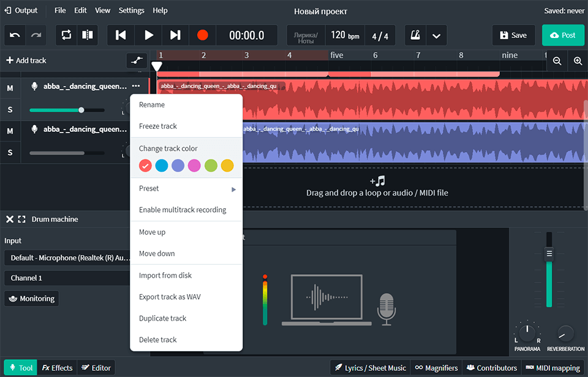Viewport: 588px width, 377px height.
Task: Zoom in using the timeline magnifier icon
Action: coord(576,61)
